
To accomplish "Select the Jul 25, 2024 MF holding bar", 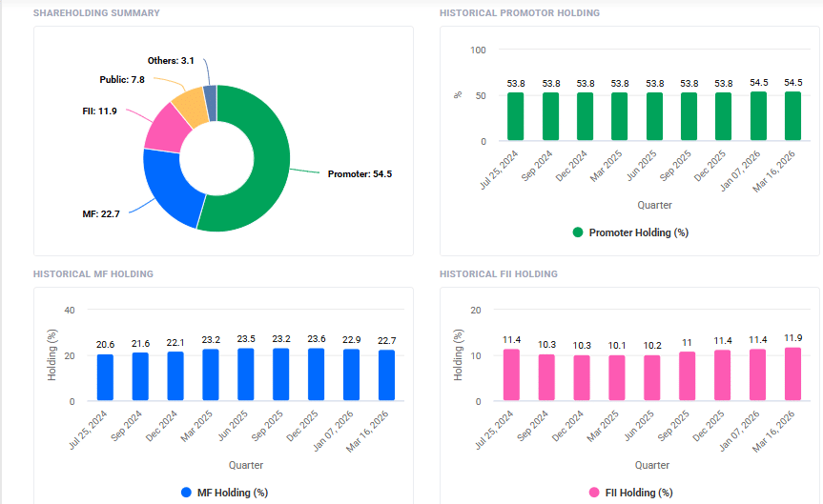I will coord(105,378).
